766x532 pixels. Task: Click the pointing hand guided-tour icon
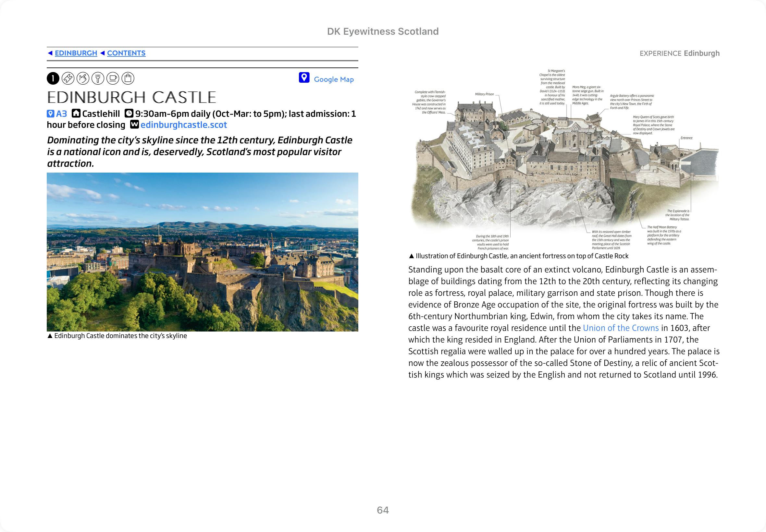pos(83,79)
